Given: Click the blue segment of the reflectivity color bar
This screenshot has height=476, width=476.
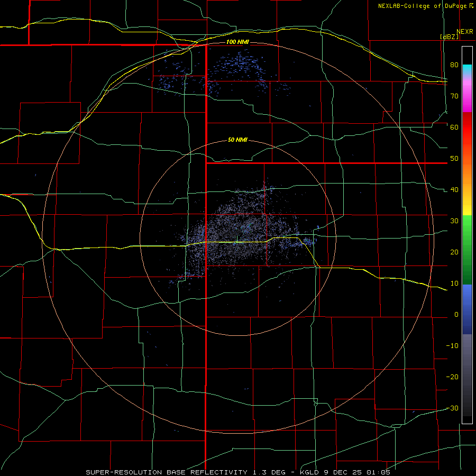Looking at the screenshot, I should click(x=467, y=309).
